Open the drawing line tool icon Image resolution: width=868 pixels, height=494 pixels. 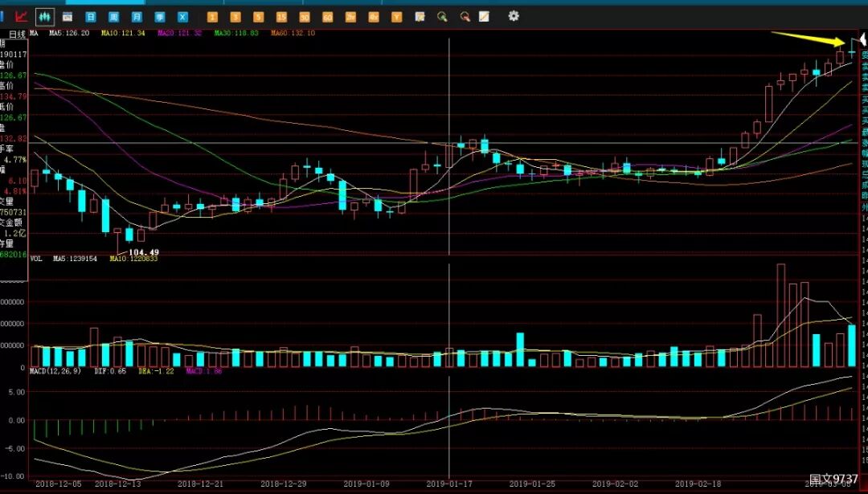[485, 17]
